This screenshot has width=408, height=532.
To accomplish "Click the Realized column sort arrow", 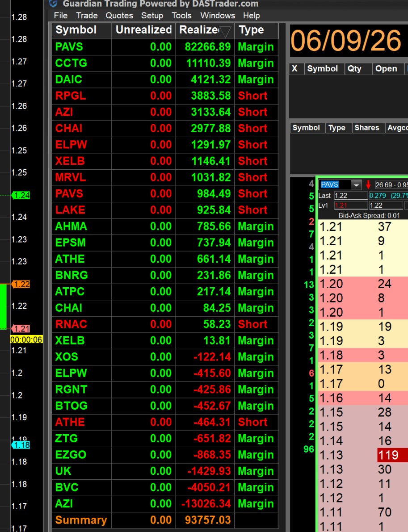I will (226, 32).
